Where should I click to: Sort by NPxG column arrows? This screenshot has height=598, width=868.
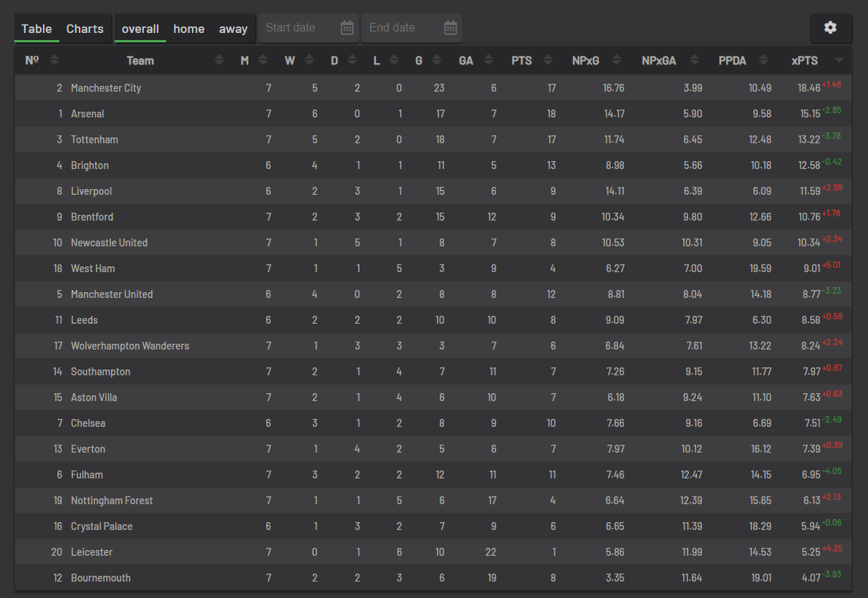pos(617,60)
